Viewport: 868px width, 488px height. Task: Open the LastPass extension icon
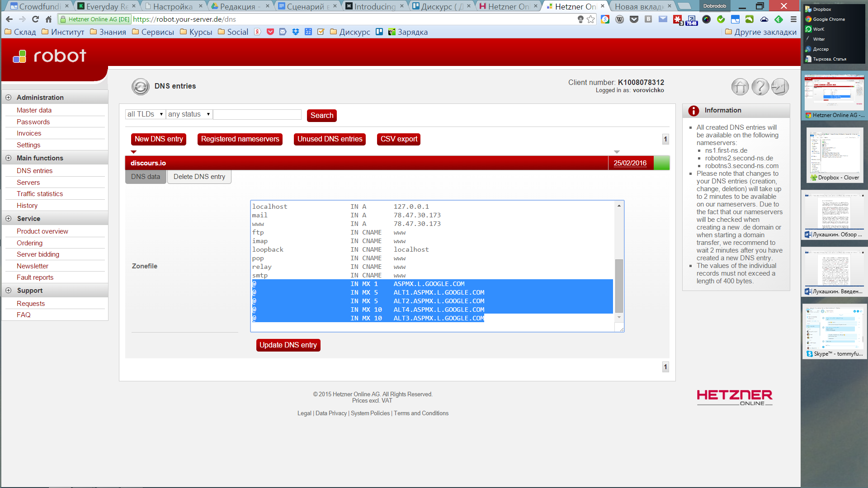pyautogui.click(x=678, y=19)
